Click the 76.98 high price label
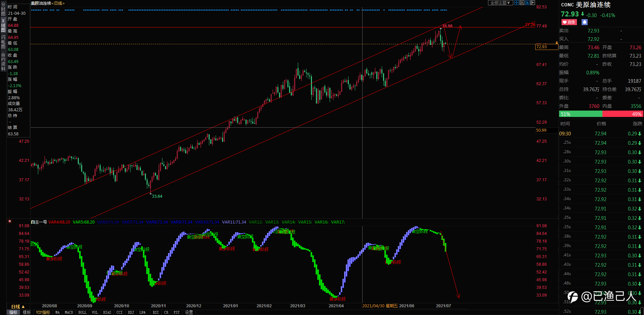 pos(447,26)
